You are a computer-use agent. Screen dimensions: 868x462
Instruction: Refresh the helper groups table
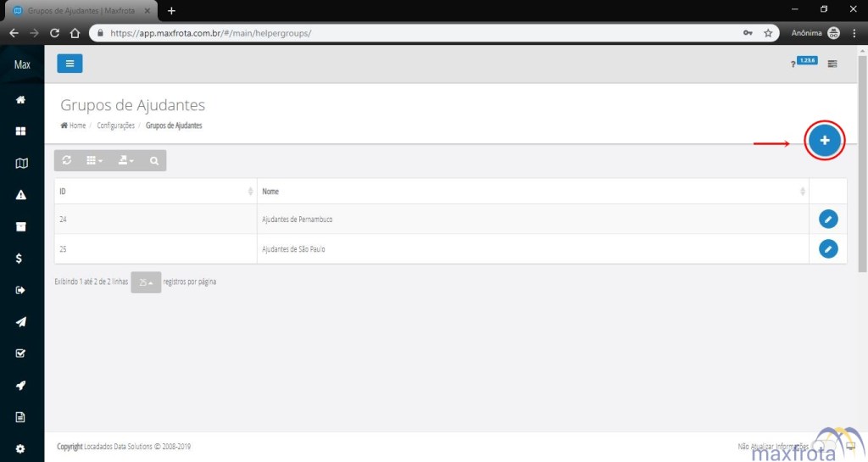pyautogui.click(x=67, y=160)
